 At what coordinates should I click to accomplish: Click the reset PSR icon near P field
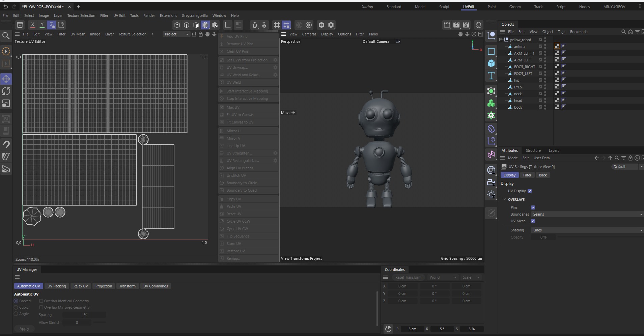tap(388, 329)
